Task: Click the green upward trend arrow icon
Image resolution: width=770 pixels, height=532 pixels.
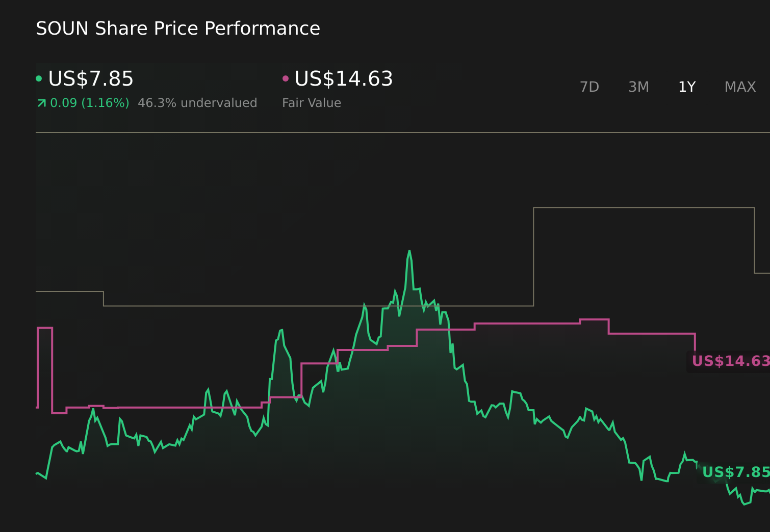Action: coord(41,102)
